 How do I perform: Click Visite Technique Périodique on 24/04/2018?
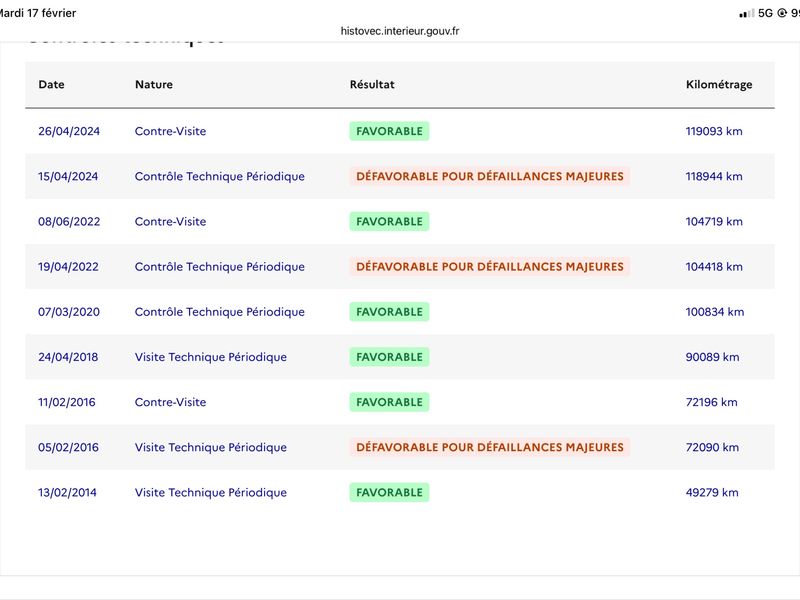211,357
